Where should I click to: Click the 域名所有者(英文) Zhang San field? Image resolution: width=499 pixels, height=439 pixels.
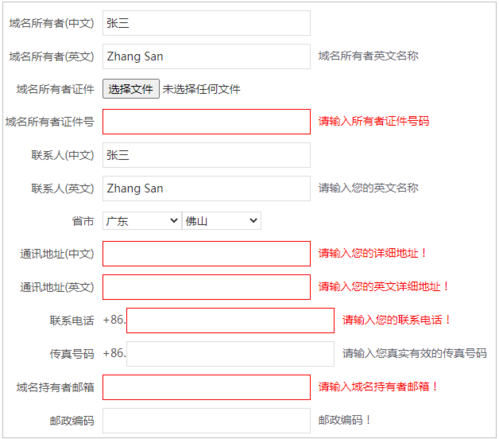coord(206,56)
